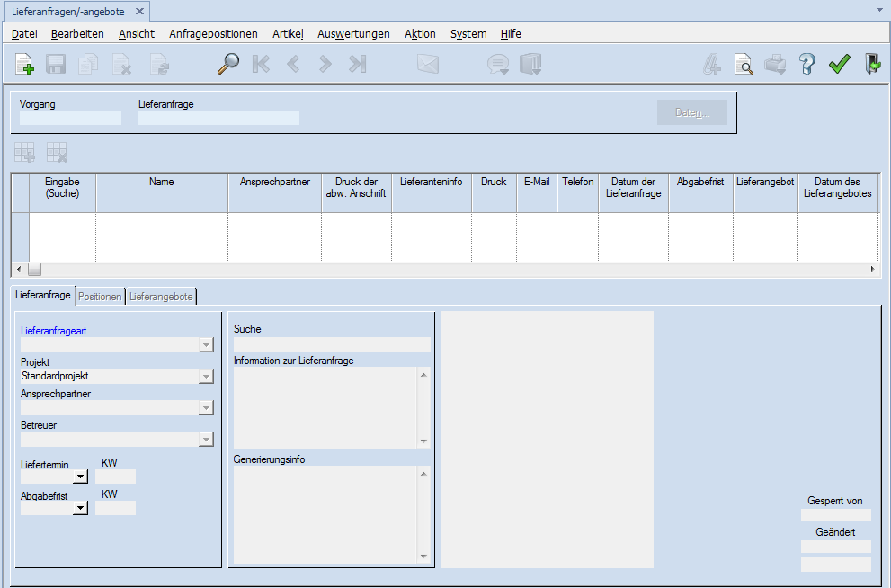The image size is (891, 588).
Task: Click the green checkmark confirm icon
Action: click(839, 65)
